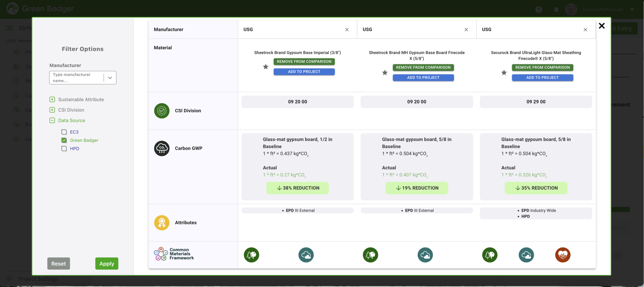Collapse the Data Source filter section

pyautogui.click(x=52, y=120)
